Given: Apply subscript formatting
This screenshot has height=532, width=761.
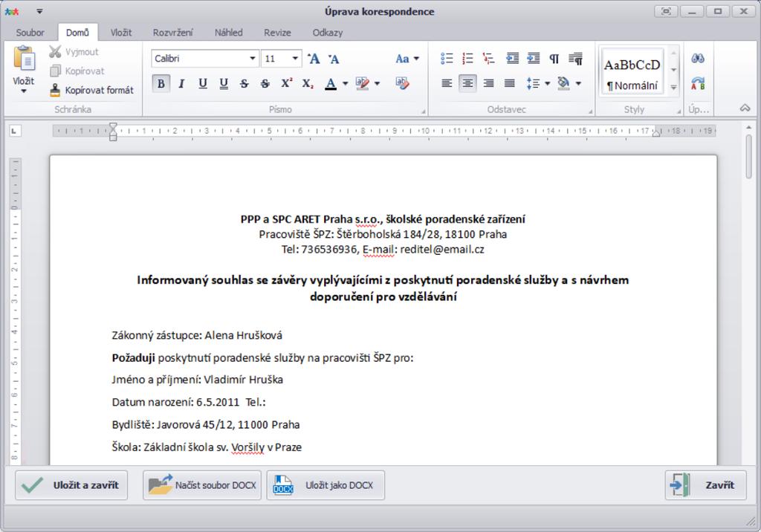Looking at the screenshot, I should [x=308, y=83].
